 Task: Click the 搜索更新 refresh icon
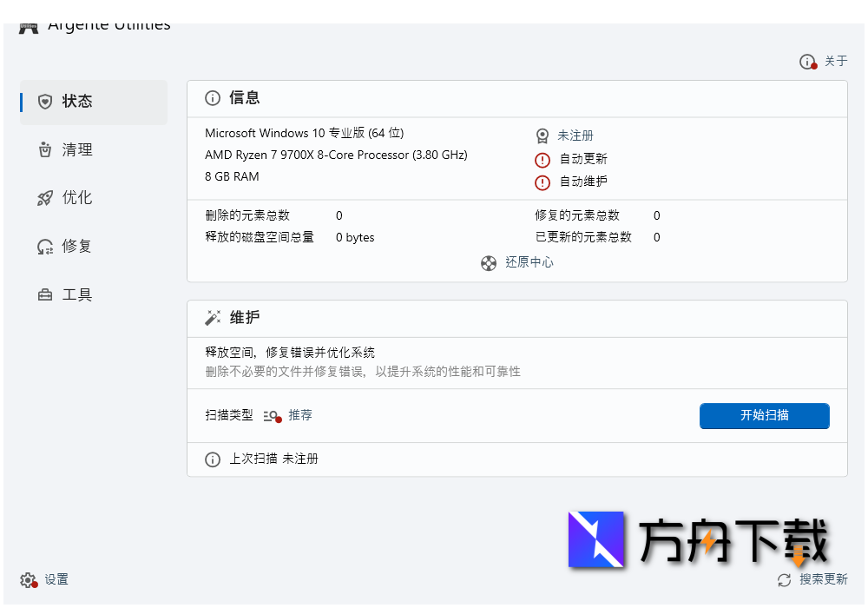785,580
